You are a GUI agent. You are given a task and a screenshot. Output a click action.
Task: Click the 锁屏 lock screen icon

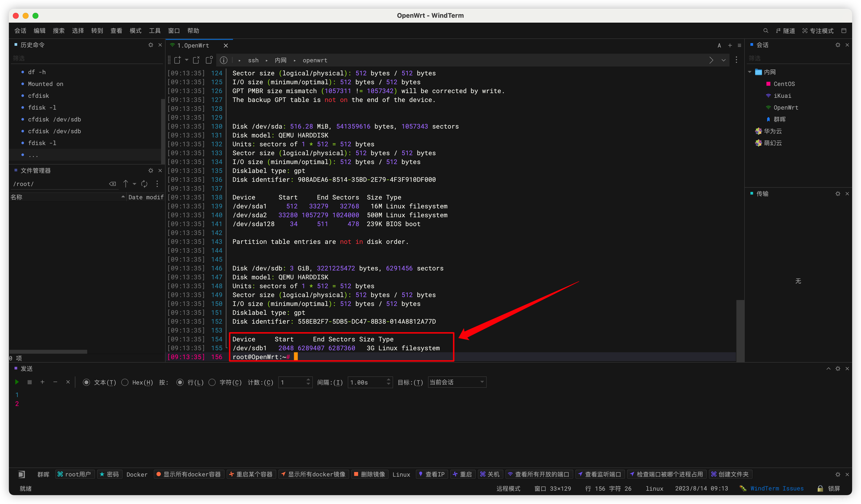coord(820,488)
